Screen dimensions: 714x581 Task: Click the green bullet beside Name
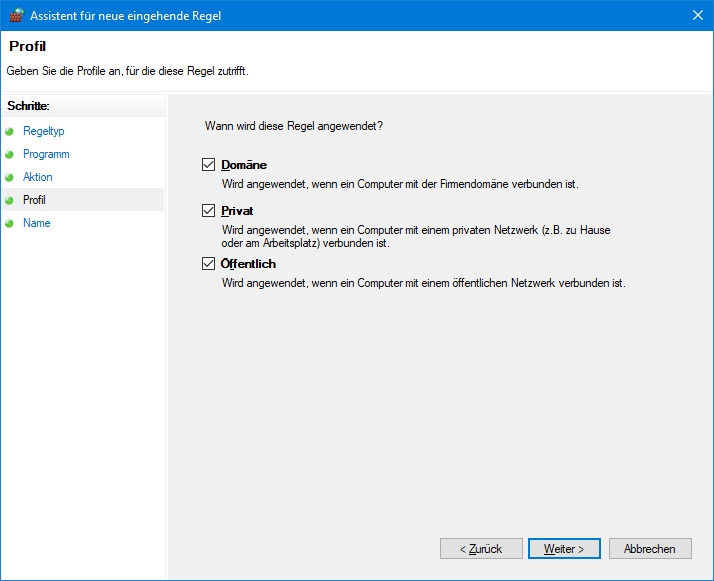coord(9,223)
